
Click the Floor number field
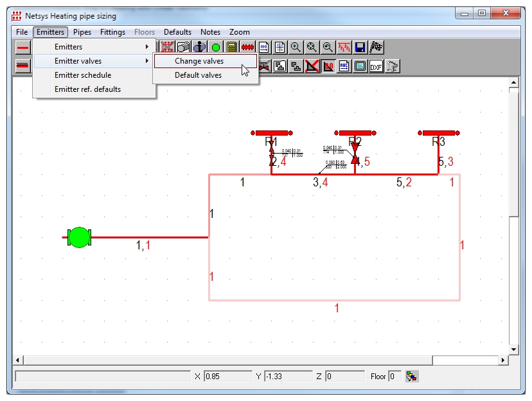click(395, 377)
